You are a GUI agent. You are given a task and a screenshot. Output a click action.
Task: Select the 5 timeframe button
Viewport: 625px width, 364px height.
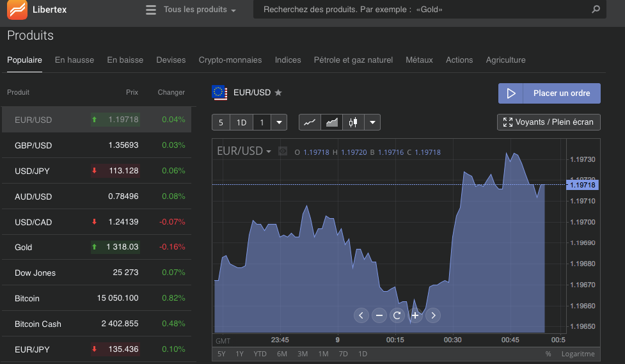point(221,122)
